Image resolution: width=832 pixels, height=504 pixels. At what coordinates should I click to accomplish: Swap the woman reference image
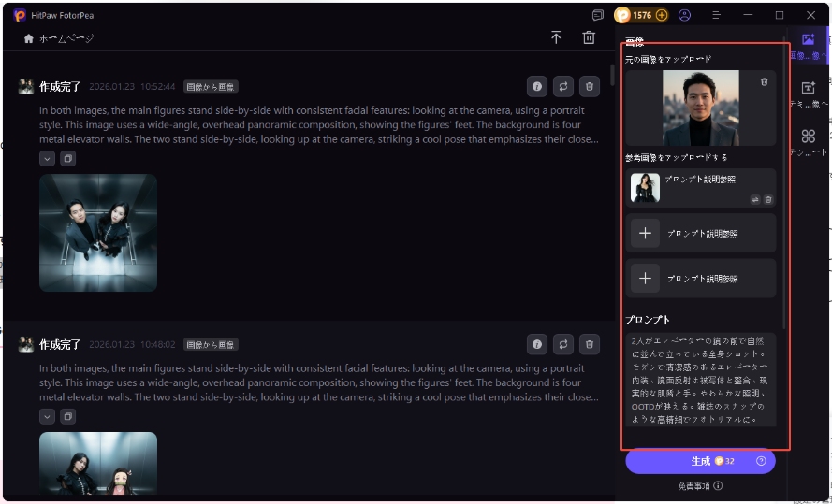pos(754,199)
